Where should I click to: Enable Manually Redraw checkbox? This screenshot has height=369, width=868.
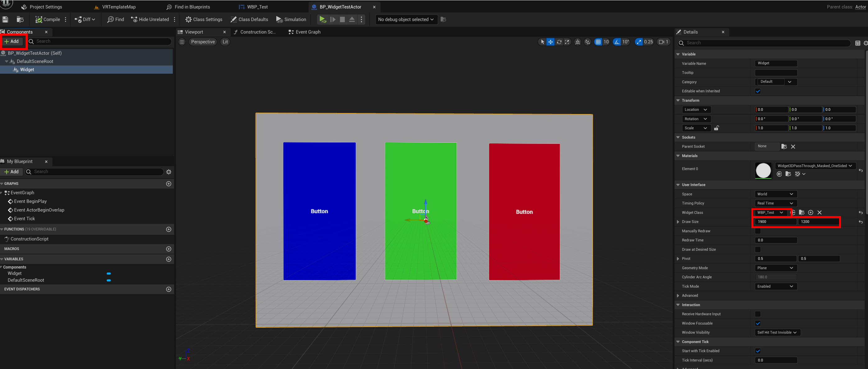point(758,231)
